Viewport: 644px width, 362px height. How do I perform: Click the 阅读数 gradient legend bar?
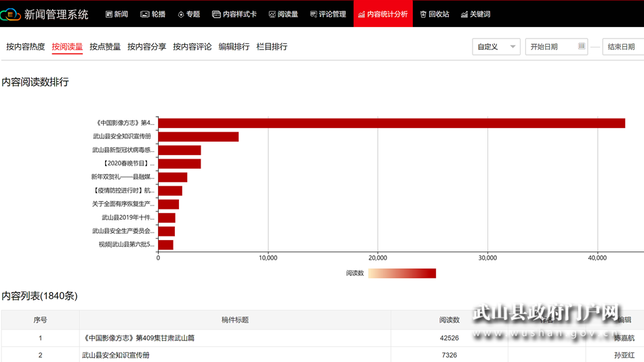[401, 273]
